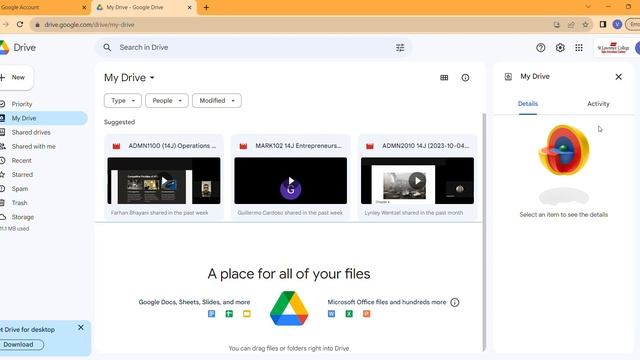Click the Search in Drive field
This screenshot has width=640, height=360.
point(253,47)
